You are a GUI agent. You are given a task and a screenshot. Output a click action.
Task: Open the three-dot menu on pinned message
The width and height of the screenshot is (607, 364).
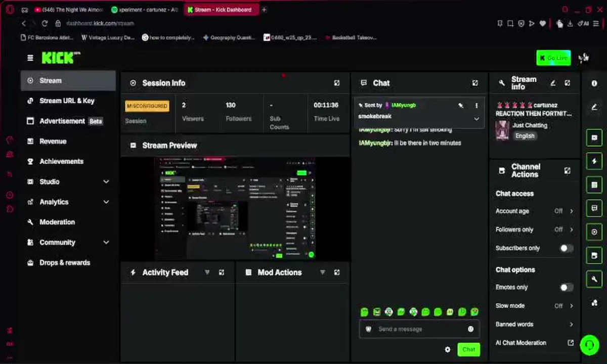click(476, 106)
